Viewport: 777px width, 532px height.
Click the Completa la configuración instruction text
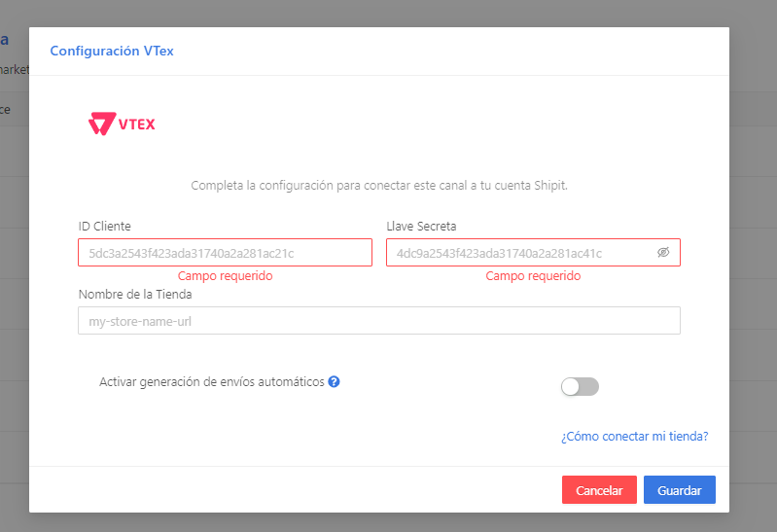(379, 186)
